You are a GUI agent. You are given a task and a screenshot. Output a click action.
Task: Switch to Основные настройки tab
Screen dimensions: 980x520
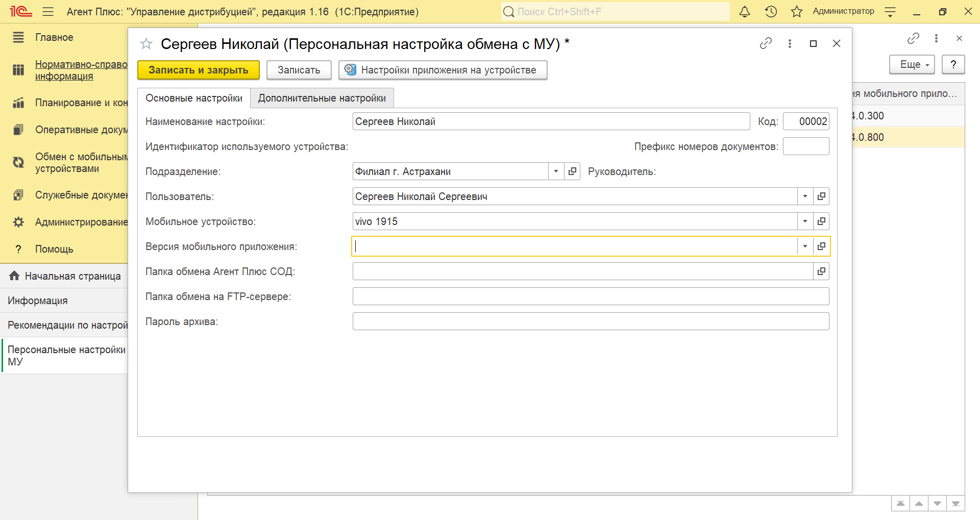click(194, 98)
